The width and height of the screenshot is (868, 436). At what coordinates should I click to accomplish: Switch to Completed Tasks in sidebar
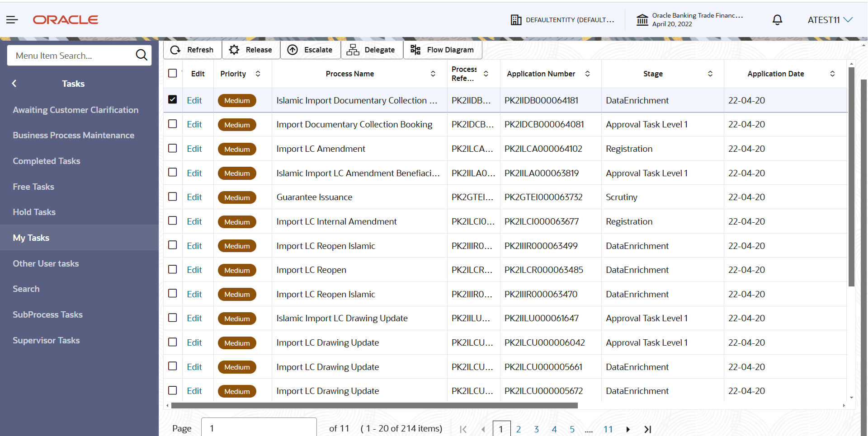(x=47, y=160)
